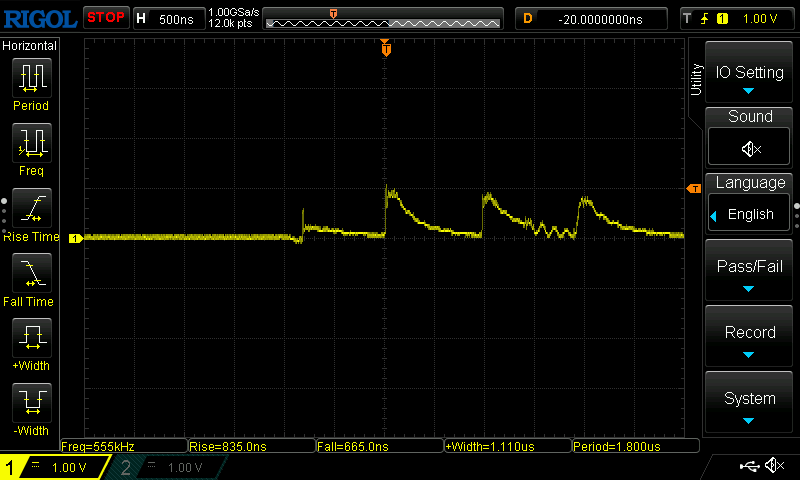Toggle the STOP run state indicator
Screen dimensions: 800x480
click(x=105, y=17)
